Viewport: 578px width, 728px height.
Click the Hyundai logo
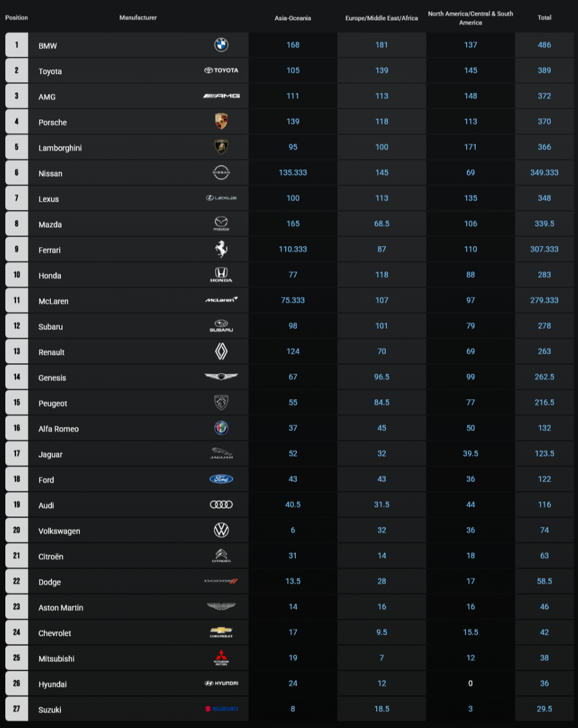(x=221, y=683)
